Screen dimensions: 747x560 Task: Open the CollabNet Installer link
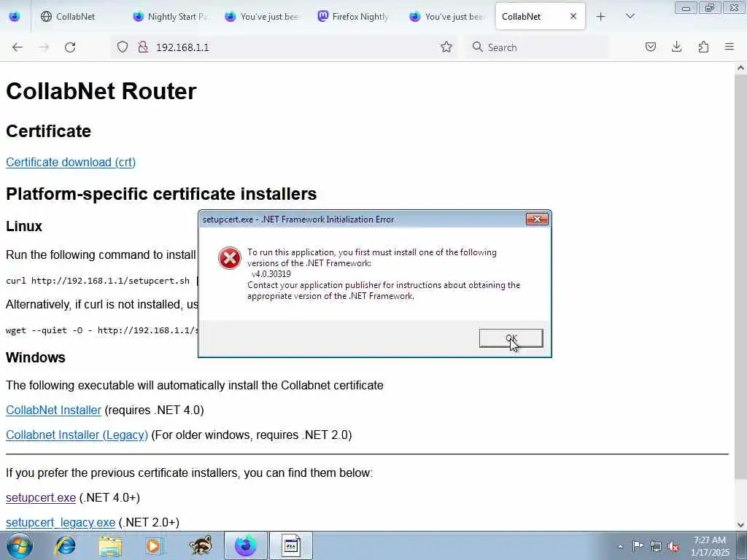click(x=53, y=410)
